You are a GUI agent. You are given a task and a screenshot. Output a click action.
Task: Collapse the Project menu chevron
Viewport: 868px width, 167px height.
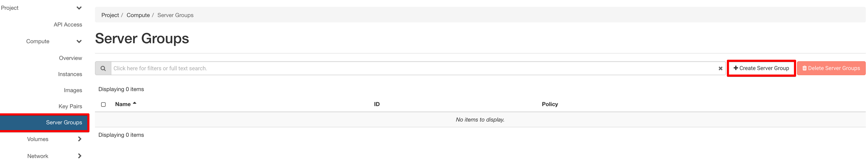(79, 8)
